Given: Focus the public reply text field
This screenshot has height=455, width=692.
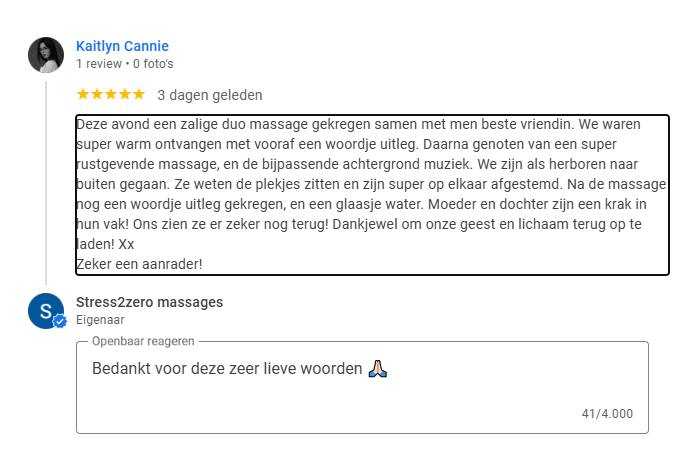Looking at the screenshot, I should tap(360, 395).
